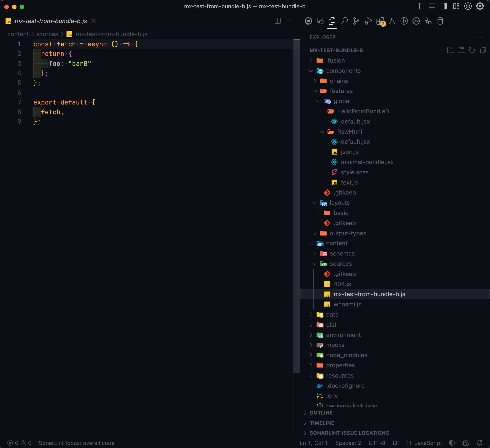Open the Manage gear icon

480,6
